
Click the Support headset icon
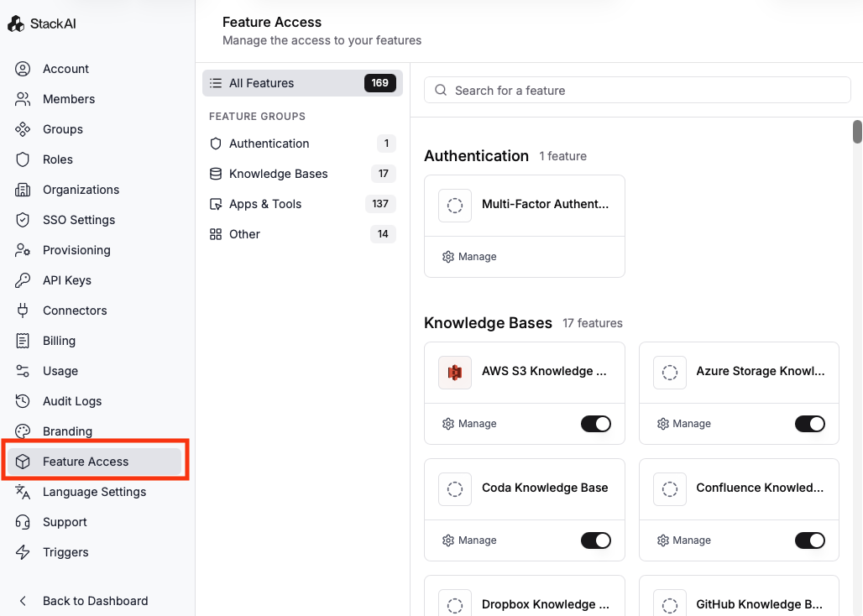[24, 522]
